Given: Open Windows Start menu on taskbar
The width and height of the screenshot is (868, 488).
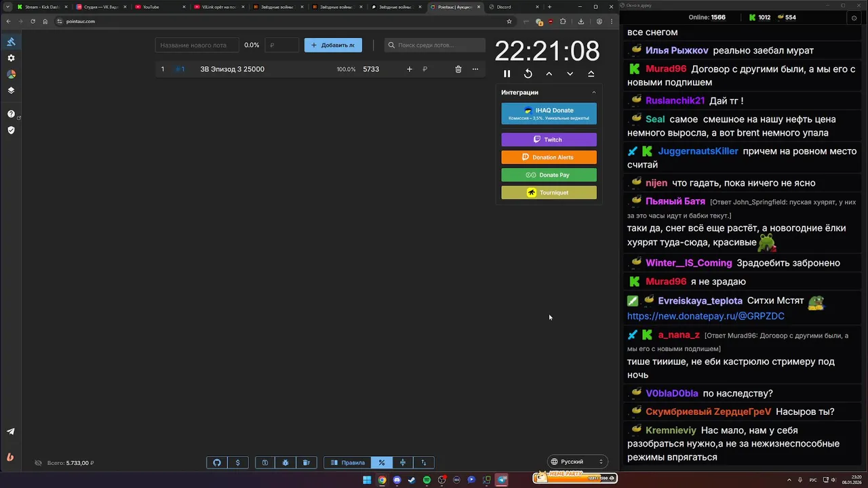Looking at the screenshot, I should pyautogui.click(x=367, y=480).
